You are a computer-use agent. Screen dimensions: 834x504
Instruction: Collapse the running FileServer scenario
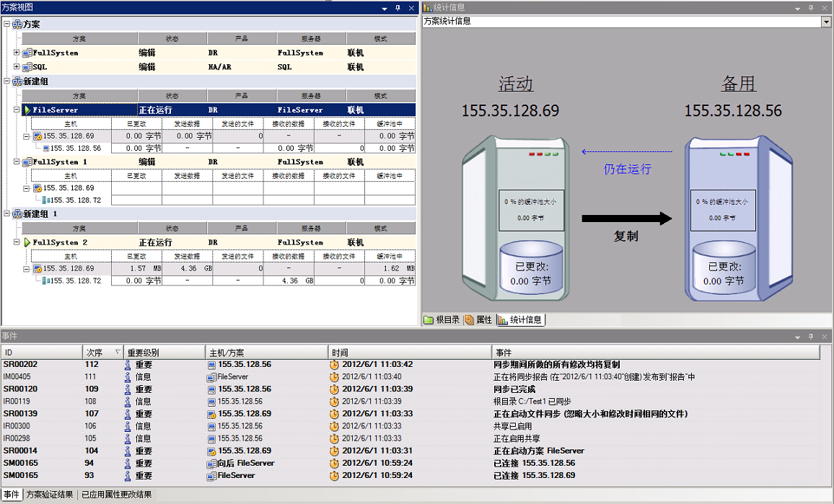pos(17,110)
